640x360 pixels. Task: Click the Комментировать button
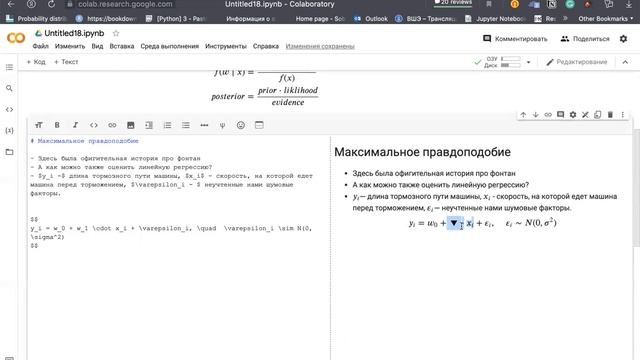click(515, 39)
